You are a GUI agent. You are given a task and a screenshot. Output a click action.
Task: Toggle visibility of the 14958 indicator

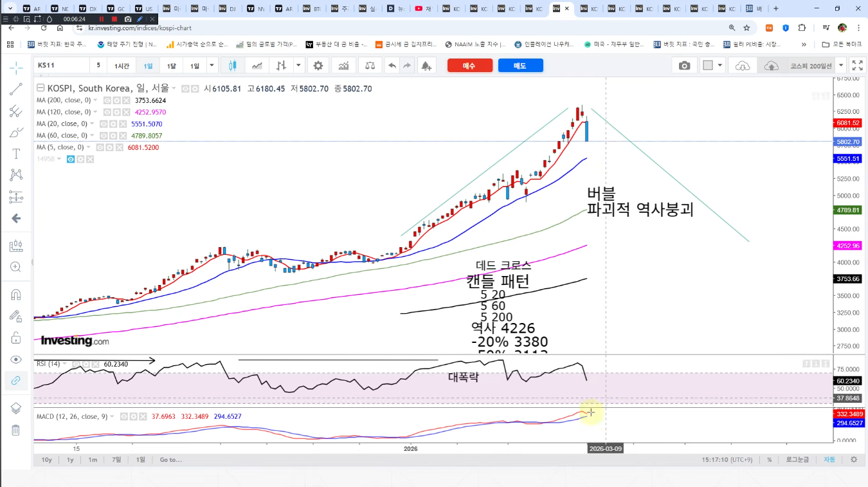(71, 159)
